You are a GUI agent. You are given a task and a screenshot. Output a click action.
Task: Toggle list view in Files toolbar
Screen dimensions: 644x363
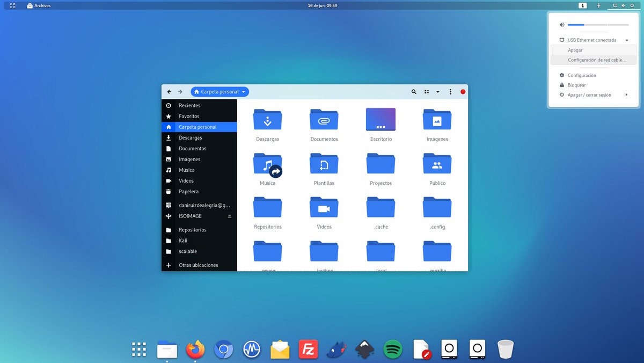(427, 92)
